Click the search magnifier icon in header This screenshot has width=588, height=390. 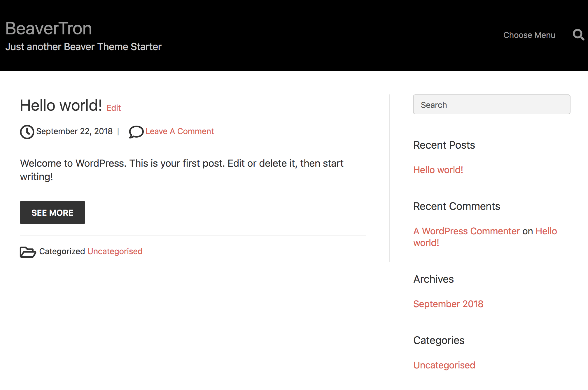point(578,35)
